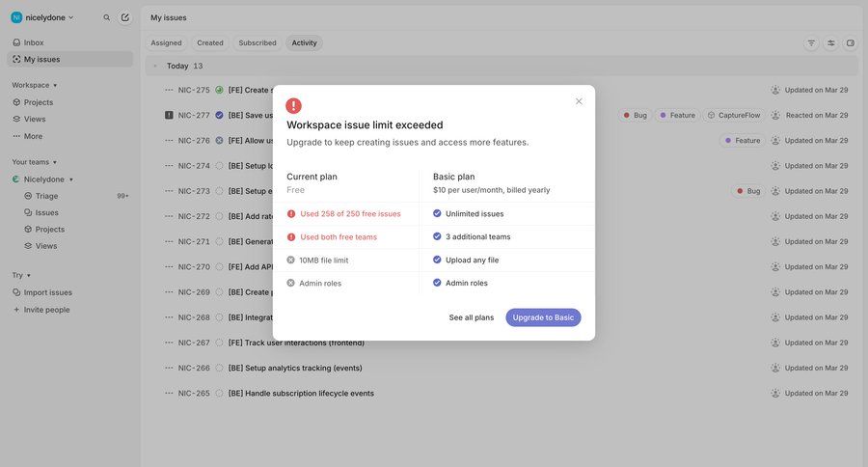Expand the Nicelydone team menu
This screenshot has width=868, height=467.
(x=70, y=179)
